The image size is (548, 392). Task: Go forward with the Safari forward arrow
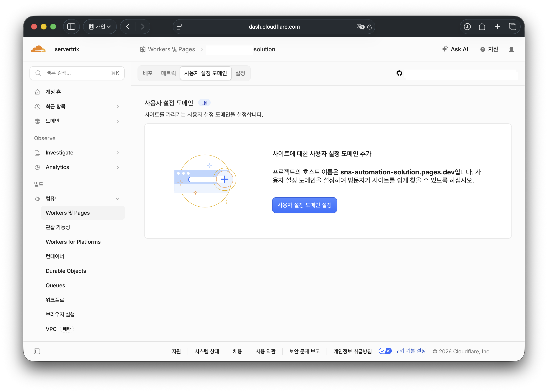[143, 27]
